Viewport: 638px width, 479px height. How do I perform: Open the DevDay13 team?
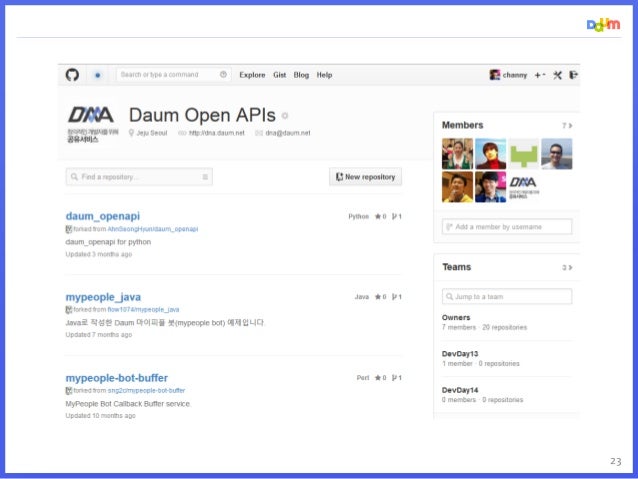[x=460, y=354]
